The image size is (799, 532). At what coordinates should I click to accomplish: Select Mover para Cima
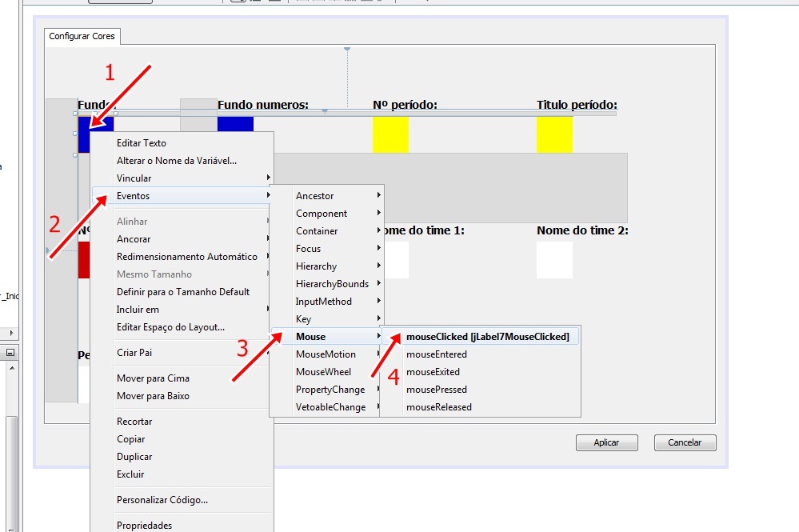tap(182, 378)
